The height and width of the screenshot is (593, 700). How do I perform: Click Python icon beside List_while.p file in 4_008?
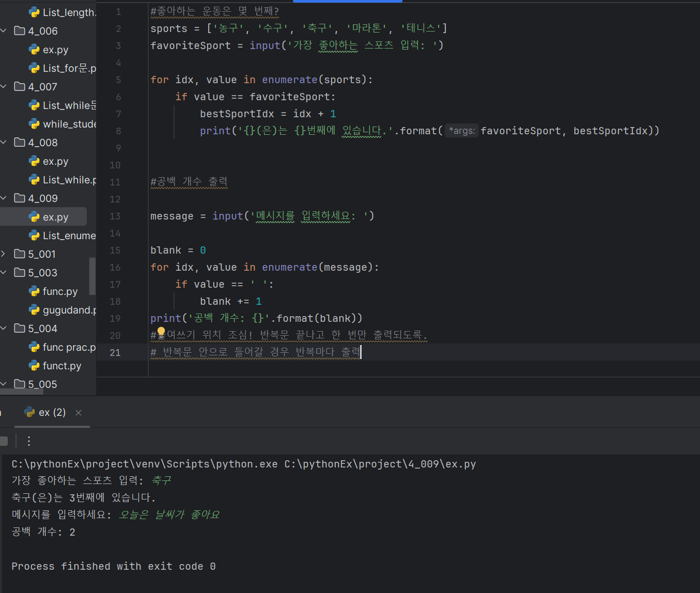pos(34,180)
